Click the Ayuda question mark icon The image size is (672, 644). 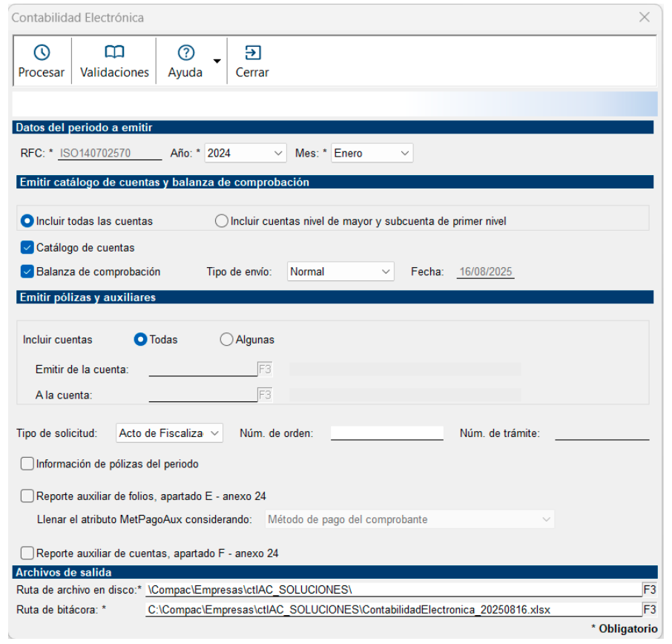[x=185, y=53]
